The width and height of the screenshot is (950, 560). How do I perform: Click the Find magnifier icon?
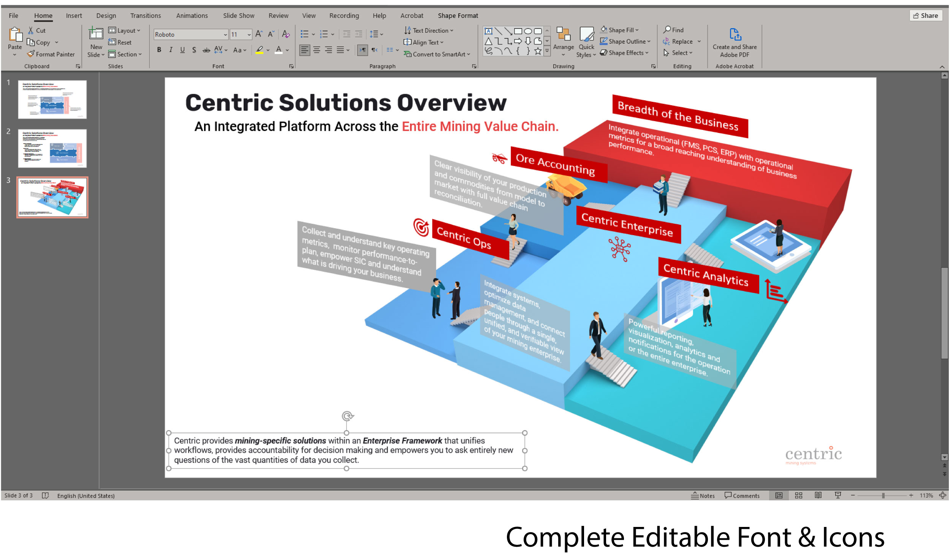coord(667,30)
